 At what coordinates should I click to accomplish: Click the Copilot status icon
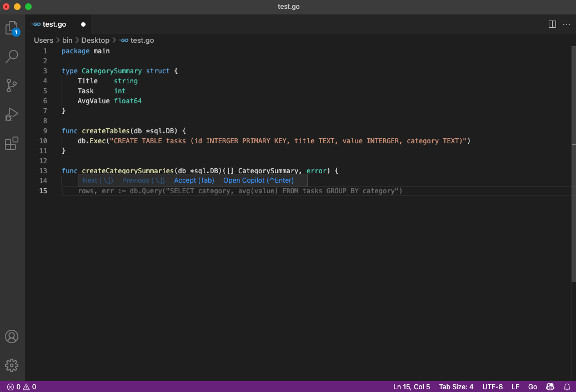pyautogui.click(x=550, y=386)
